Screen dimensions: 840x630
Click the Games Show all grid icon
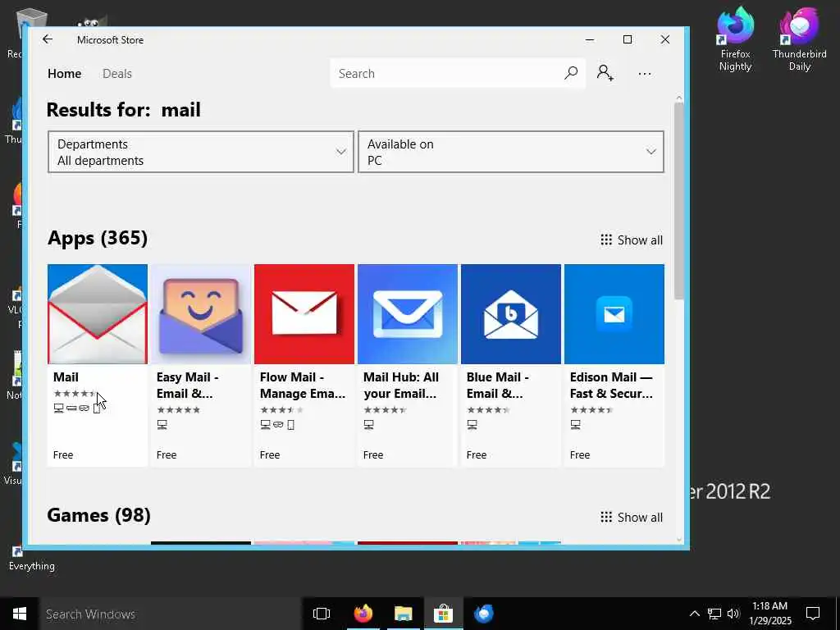606,517
